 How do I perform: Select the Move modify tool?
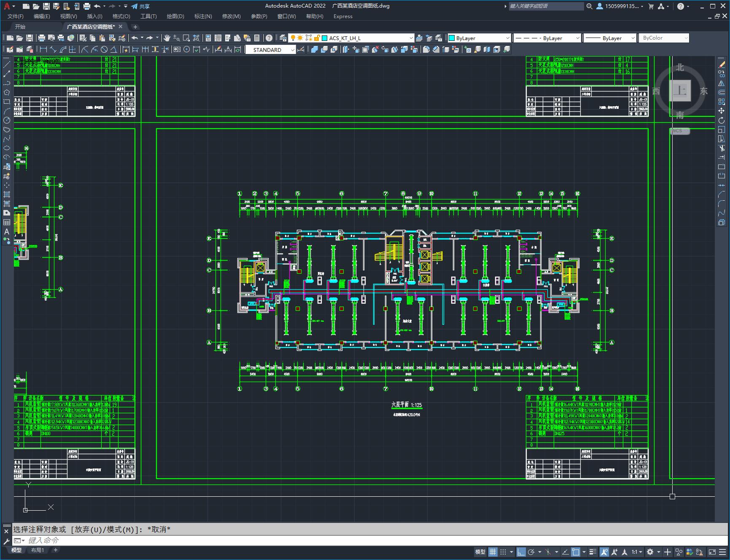click(x=722, y=111)
